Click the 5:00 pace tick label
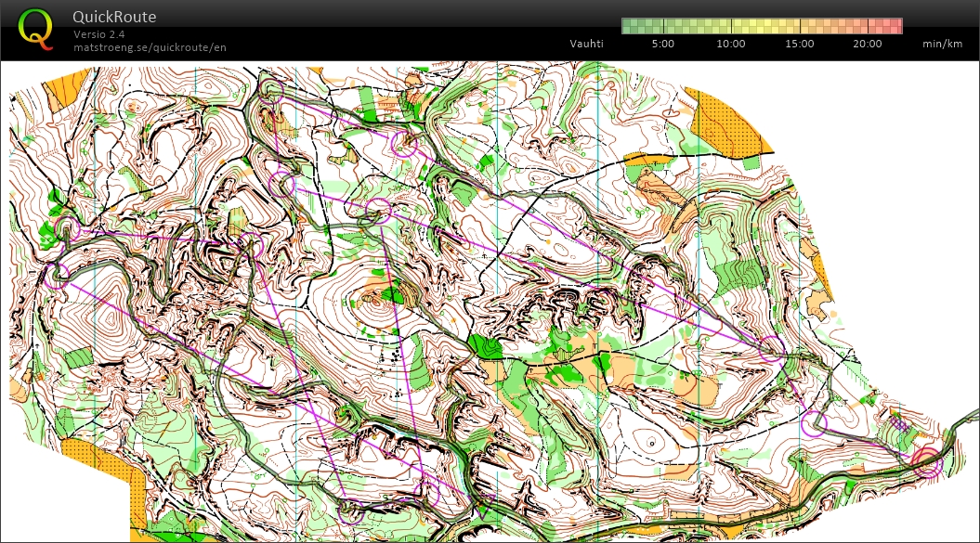The height and width of the screenshot is (543, 980). (663, 44)
